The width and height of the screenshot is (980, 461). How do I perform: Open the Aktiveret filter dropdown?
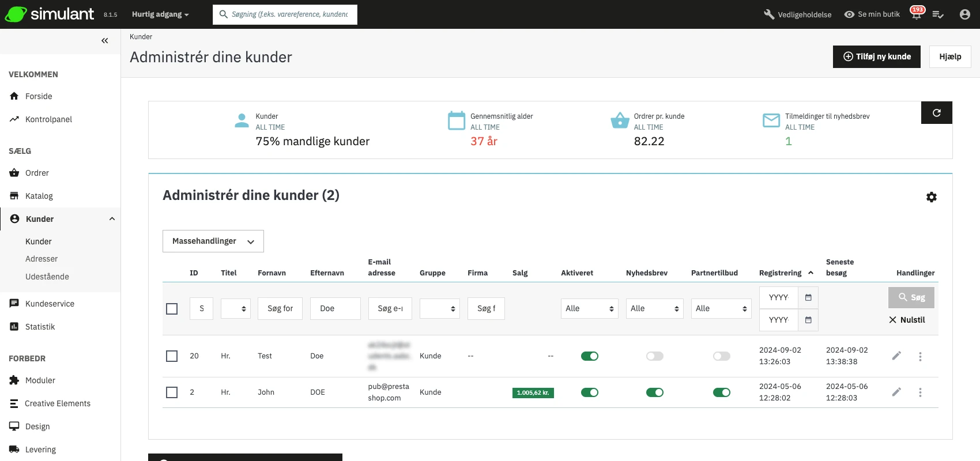(x=589, y=309)
